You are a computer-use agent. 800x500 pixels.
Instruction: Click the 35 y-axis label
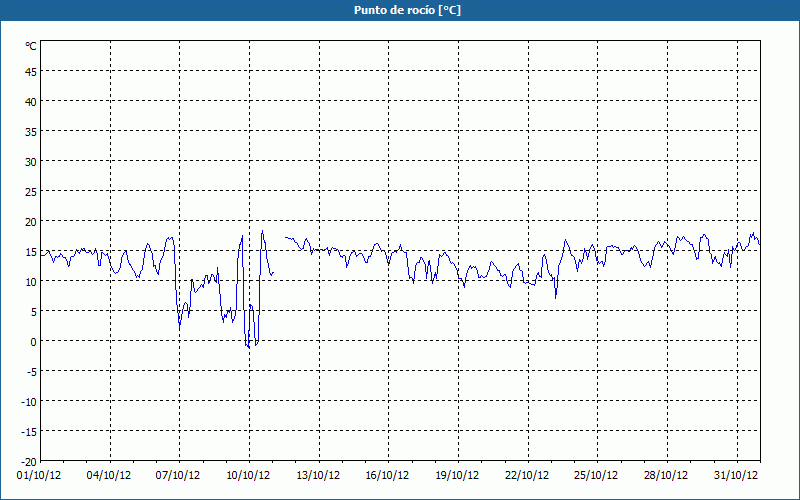(31, 133)
